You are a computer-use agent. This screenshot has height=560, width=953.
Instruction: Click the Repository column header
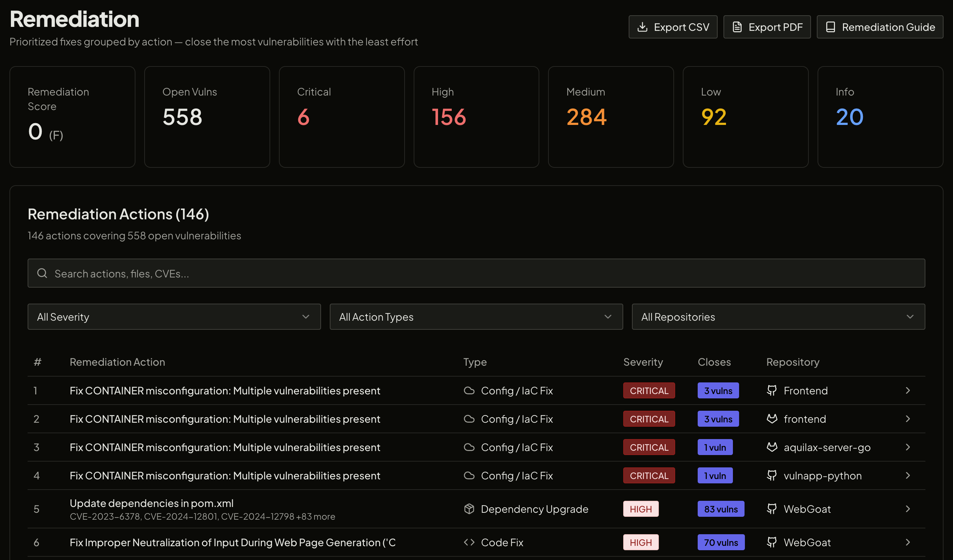click(793, 362)
